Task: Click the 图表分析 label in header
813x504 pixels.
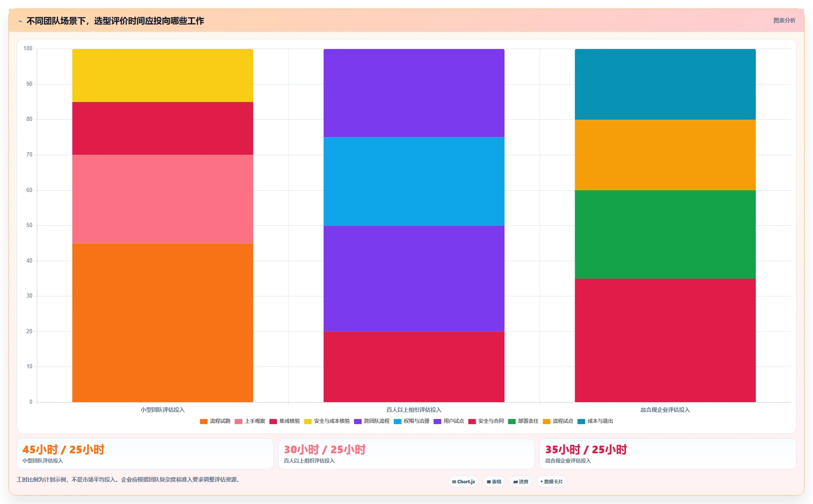Action: click(784, 20)
